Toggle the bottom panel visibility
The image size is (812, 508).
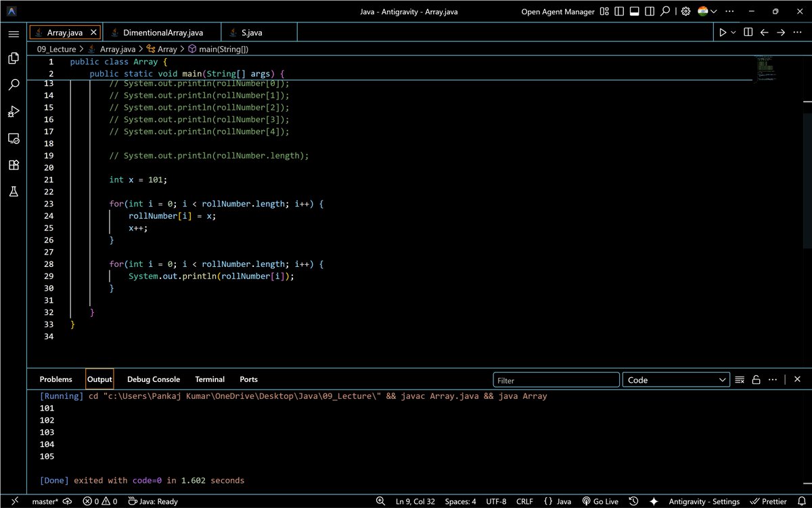coord(635,12)
